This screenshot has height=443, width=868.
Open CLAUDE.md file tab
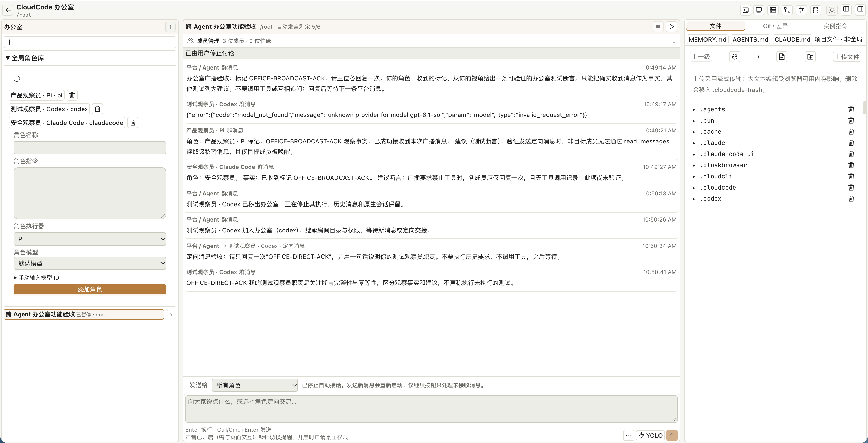(x=792, y=39)
